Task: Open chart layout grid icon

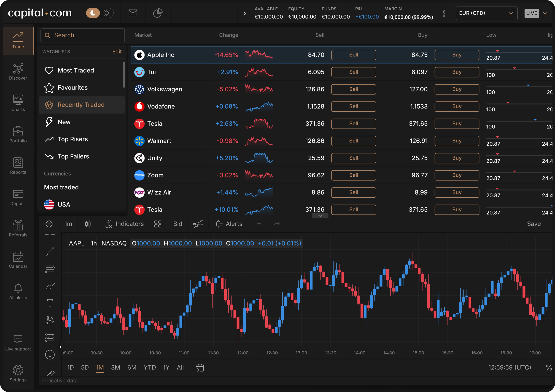Action: pyautogui.click(x=158, y=224)
